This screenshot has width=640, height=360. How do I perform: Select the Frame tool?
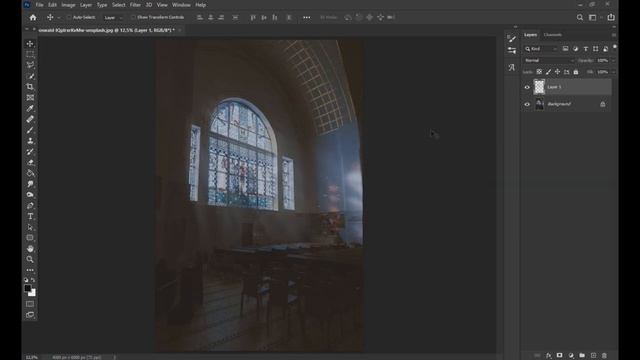[30, 98]
